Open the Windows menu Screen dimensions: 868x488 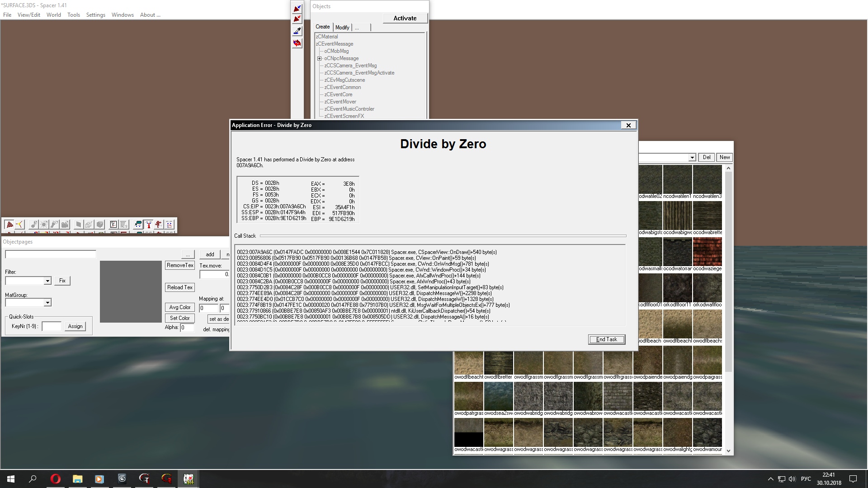click(123, 15)
